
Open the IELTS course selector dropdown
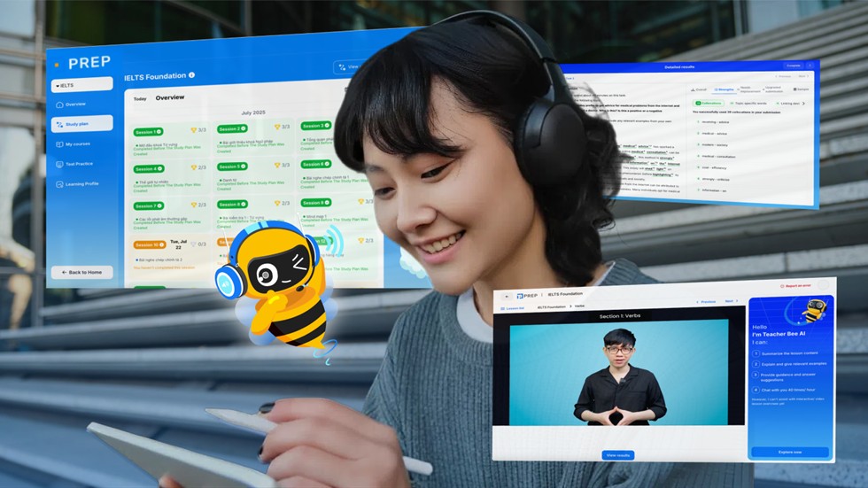pyautogui.click(x=81, y=85)
